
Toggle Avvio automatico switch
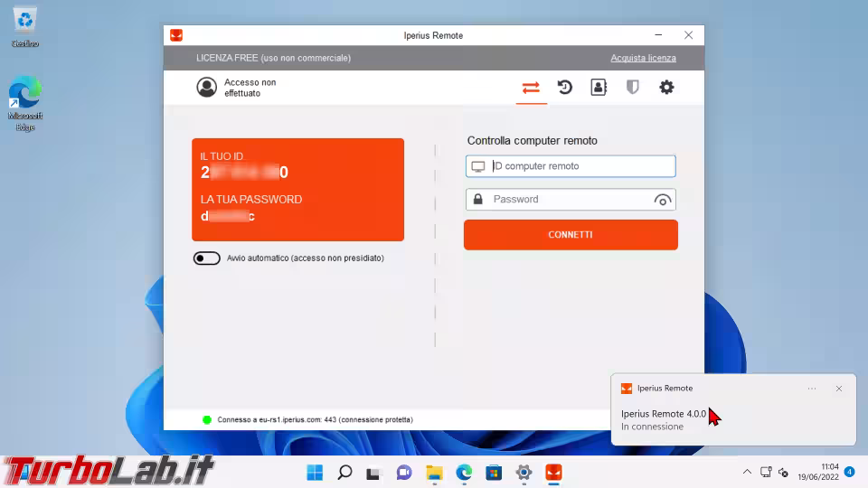[207, 258]
